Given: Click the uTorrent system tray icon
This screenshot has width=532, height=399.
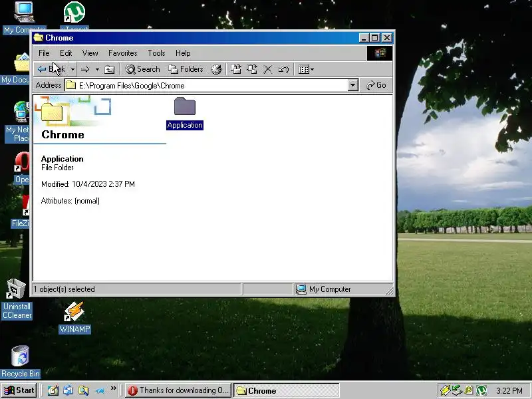Looking at the screenshot, I should click(481, 390).
